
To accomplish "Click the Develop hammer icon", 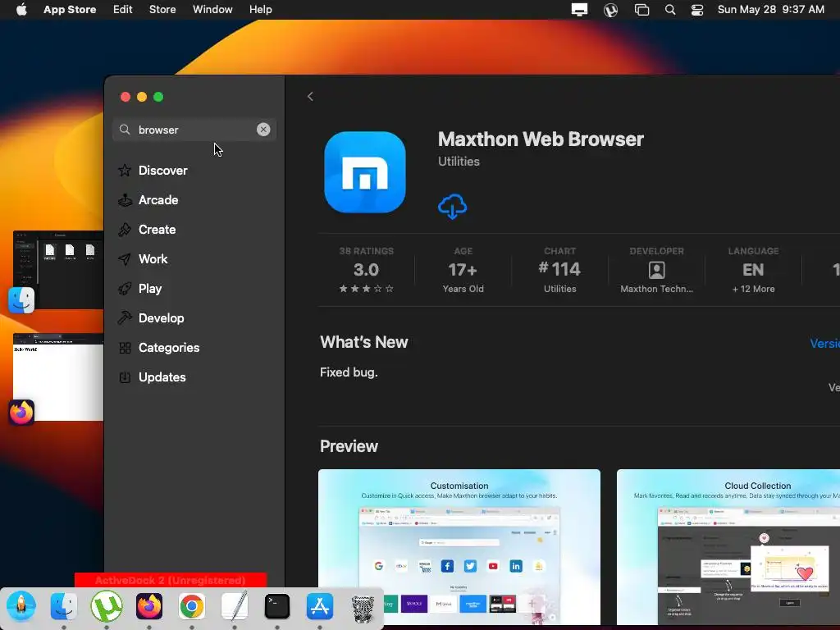I will [x=125, y=317].
